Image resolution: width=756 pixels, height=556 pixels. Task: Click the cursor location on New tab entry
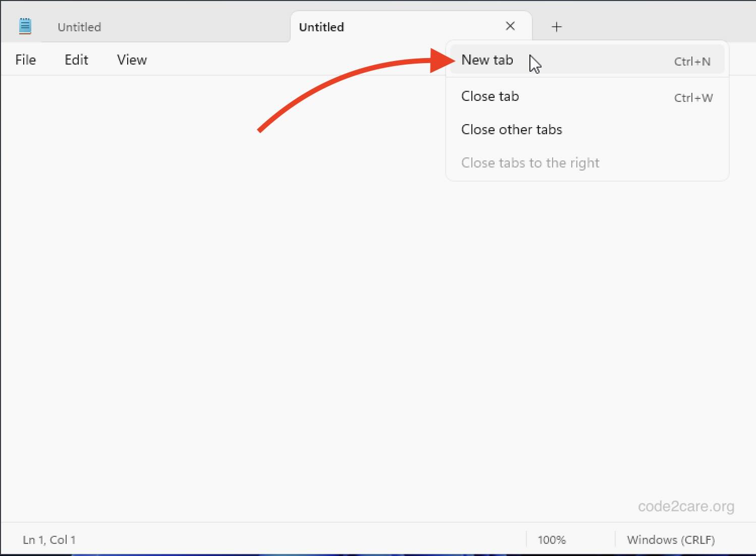point(534,64)
